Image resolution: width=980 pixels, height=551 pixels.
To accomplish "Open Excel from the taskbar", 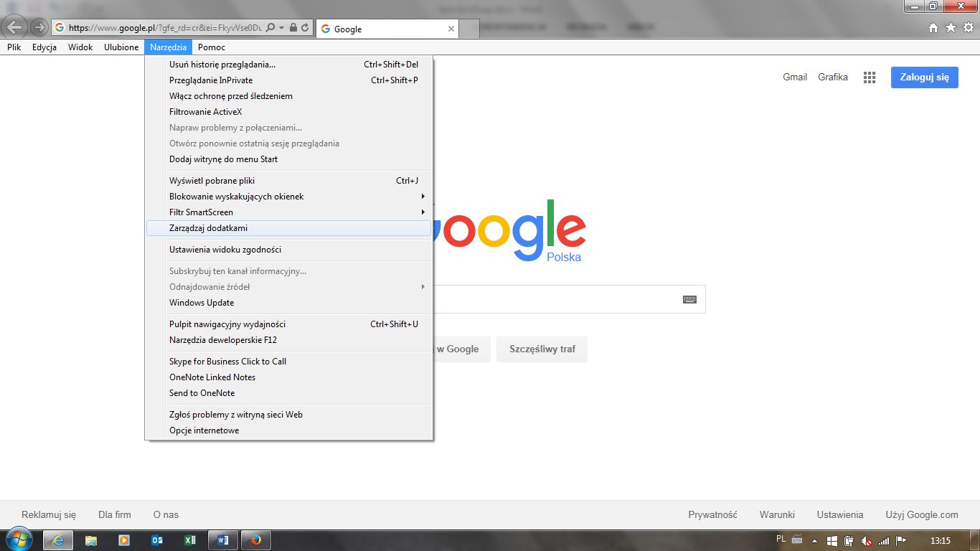I will click(190, 540).
